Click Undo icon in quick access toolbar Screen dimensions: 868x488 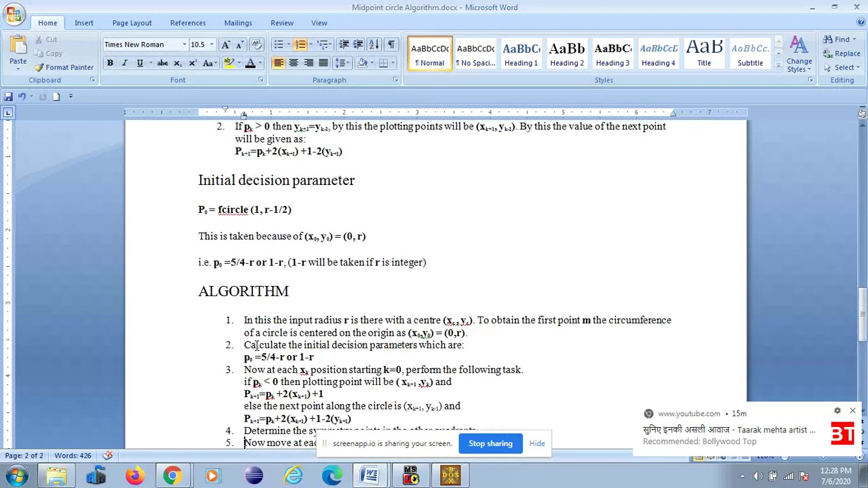click(x=22, y=96)
